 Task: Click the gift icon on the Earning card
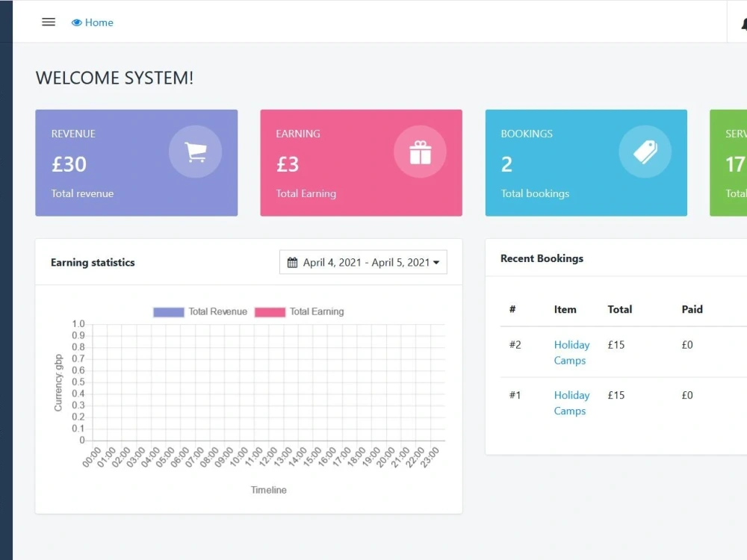click(x=420, y=152)
